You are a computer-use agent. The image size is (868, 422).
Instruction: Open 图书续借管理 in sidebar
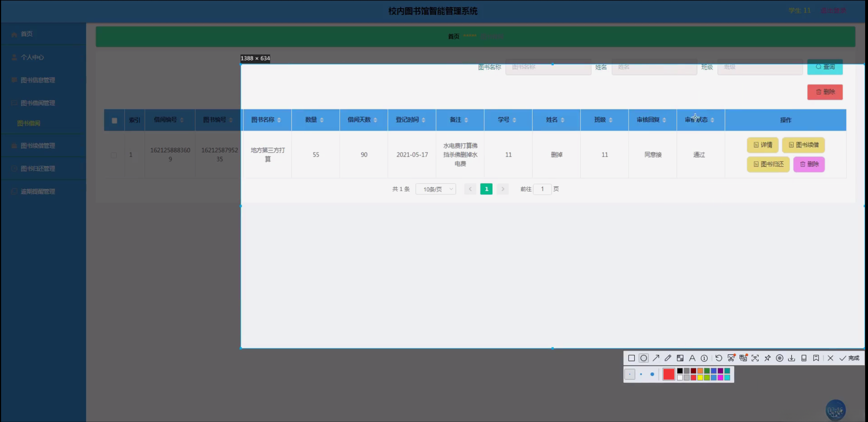pos(38,146)
